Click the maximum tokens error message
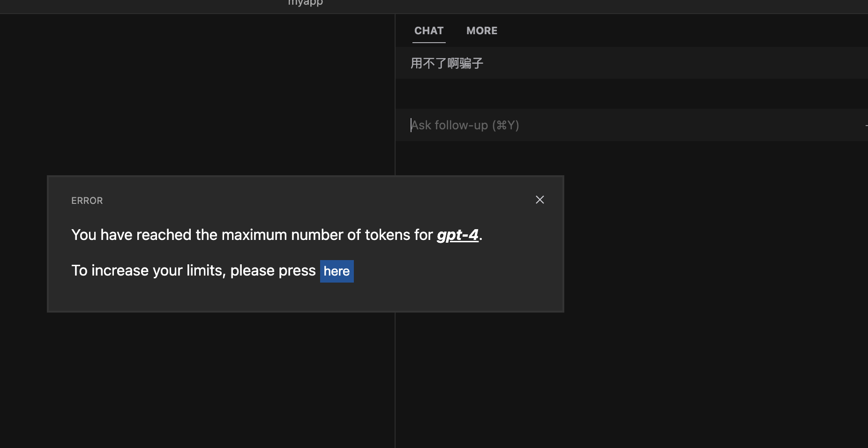The width and height of the screenshot is (868, 448). (277, 235)
